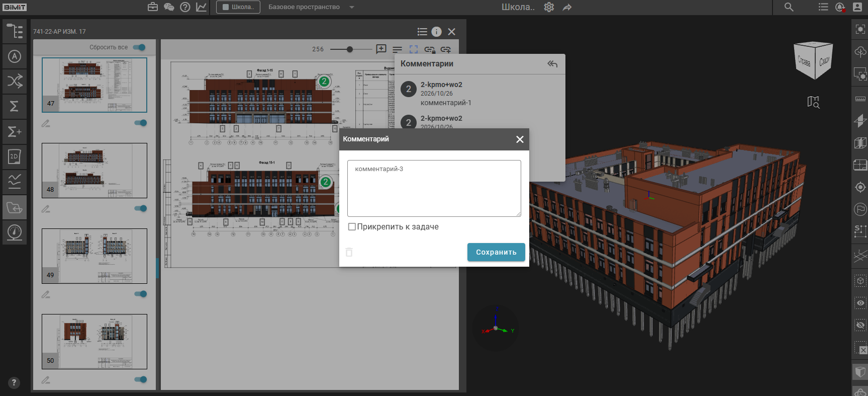The width and height of the screenshot is (868, 396).
Task: Select sheet thumbnail 50
Action: [x=94, y=342]
